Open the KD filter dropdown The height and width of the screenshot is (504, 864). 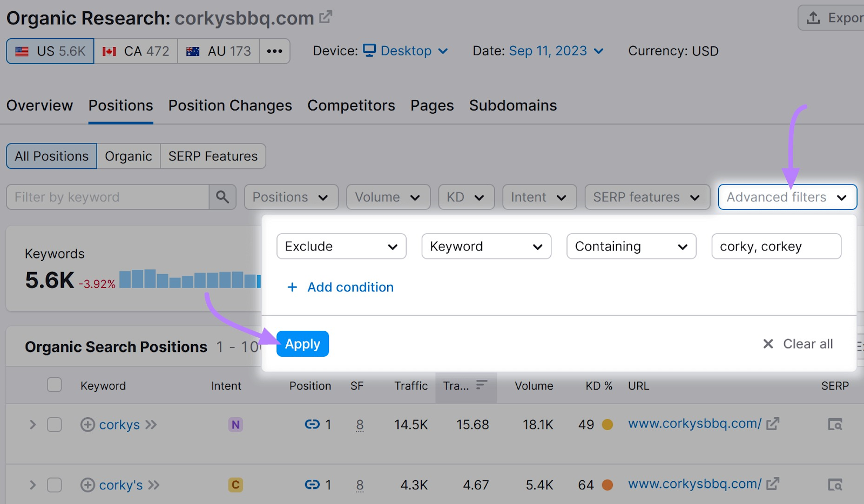(466, 197)
